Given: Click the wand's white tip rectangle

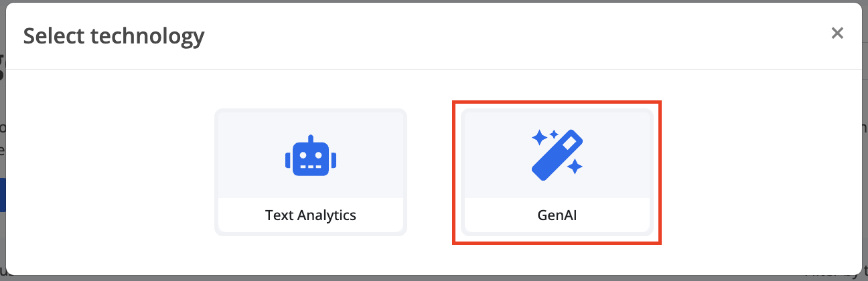Looking at the screenshot, I should (570, 143).
